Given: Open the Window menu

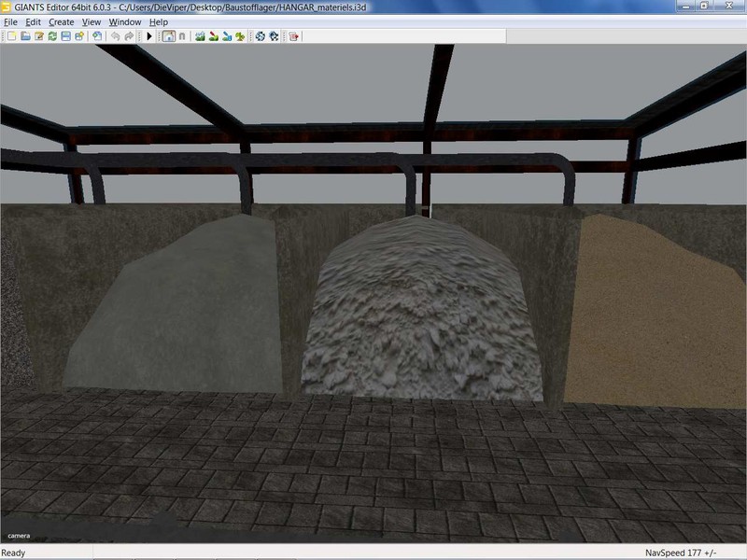Looking at the screenshot, I should point(125,21).
